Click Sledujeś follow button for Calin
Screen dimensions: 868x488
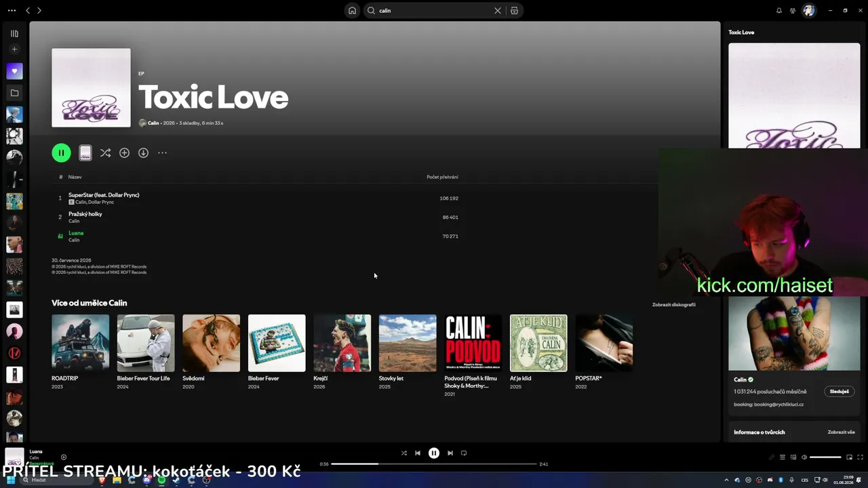pyautogui.click(x=839, y=391)
